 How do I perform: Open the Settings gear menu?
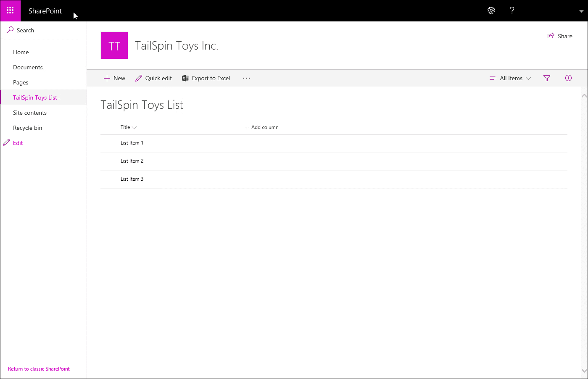[x=491, y=11]
